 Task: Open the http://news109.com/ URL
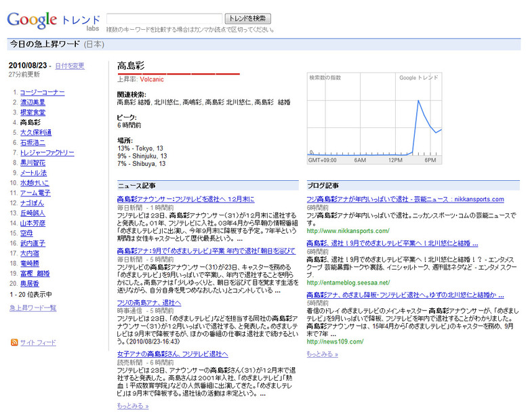tap(335, 341)
